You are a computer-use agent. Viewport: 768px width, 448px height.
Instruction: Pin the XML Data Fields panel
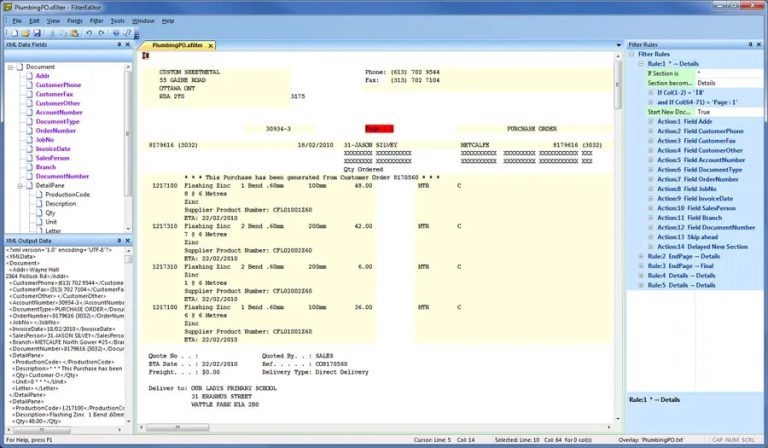click(x=119, y=45)
